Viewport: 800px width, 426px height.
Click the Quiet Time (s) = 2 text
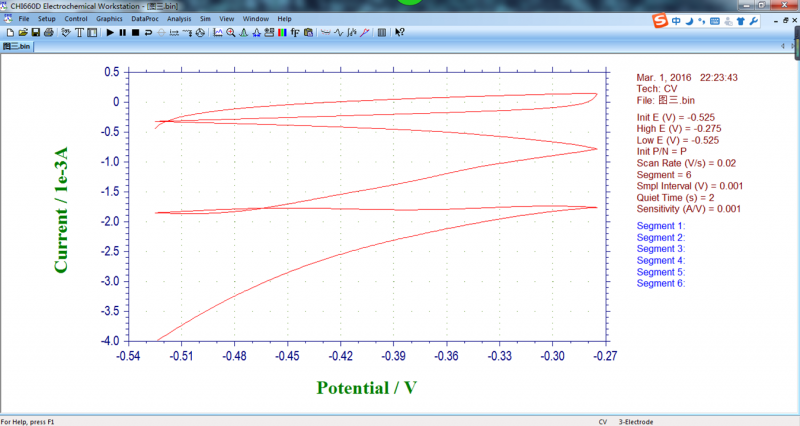pyautogui.click(x=675, y=197)
